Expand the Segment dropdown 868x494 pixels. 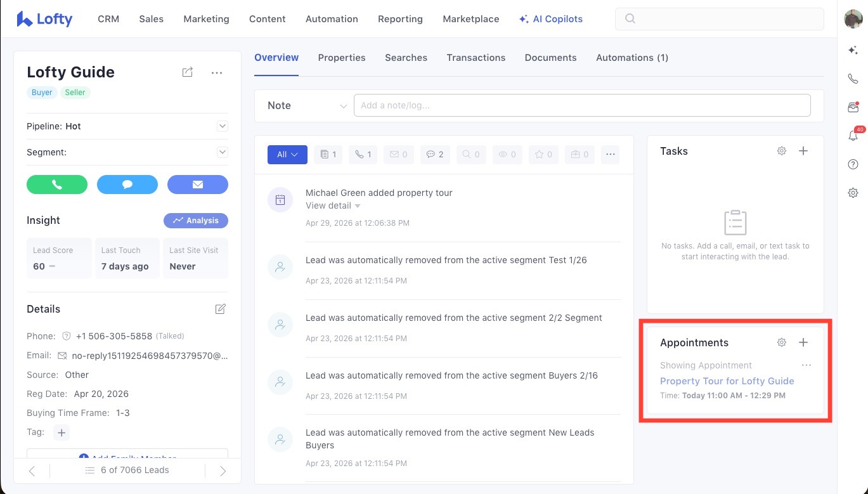(223, 152)
